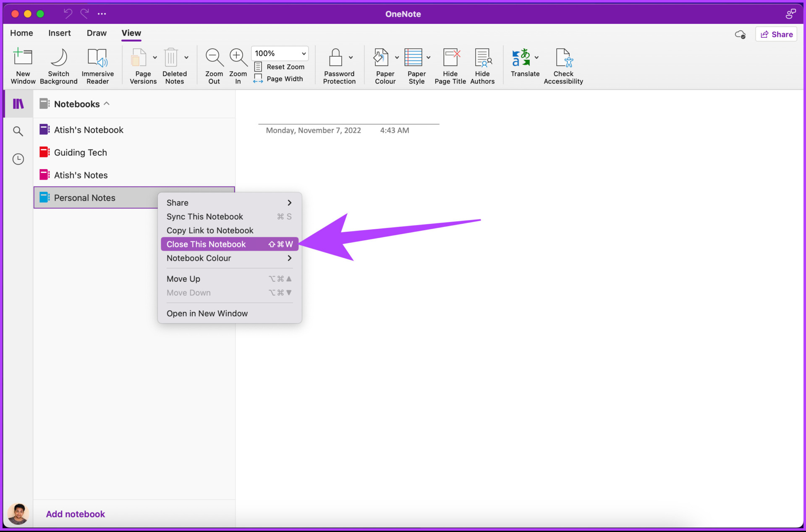Collapse the Notebooks list

(107, 103)
